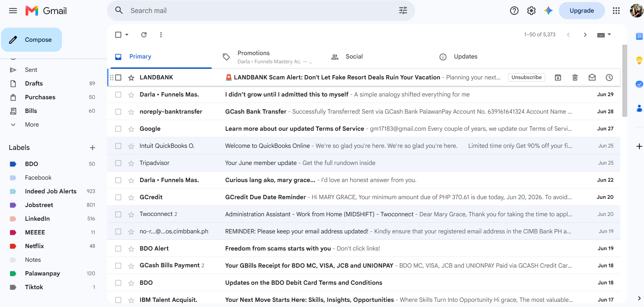This screenshot has height=307, width=644.
Task: Check the Intuit QuickBooks email
Action: tap(118, 146)
